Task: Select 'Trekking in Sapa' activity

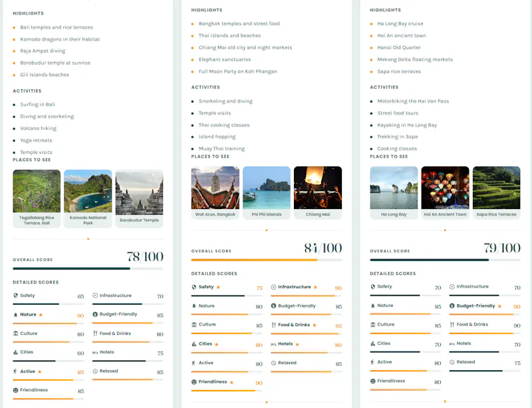Action: [x=398, y=136]
